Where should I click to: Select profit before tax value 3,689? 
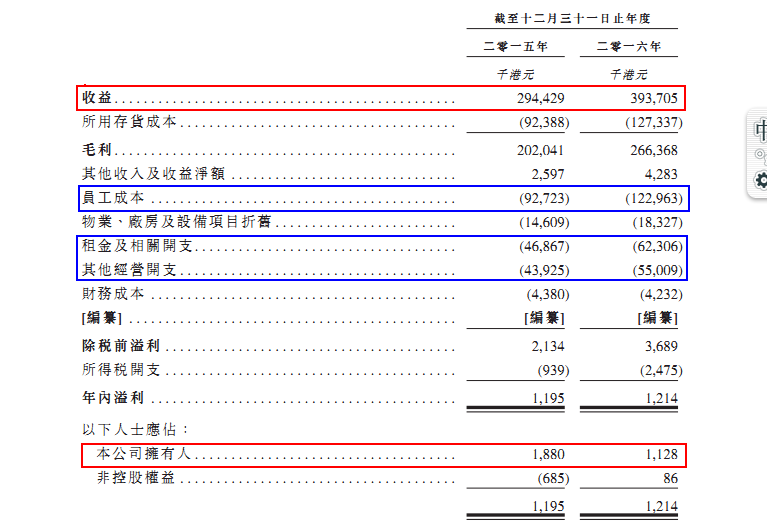[x=661, y=346]
